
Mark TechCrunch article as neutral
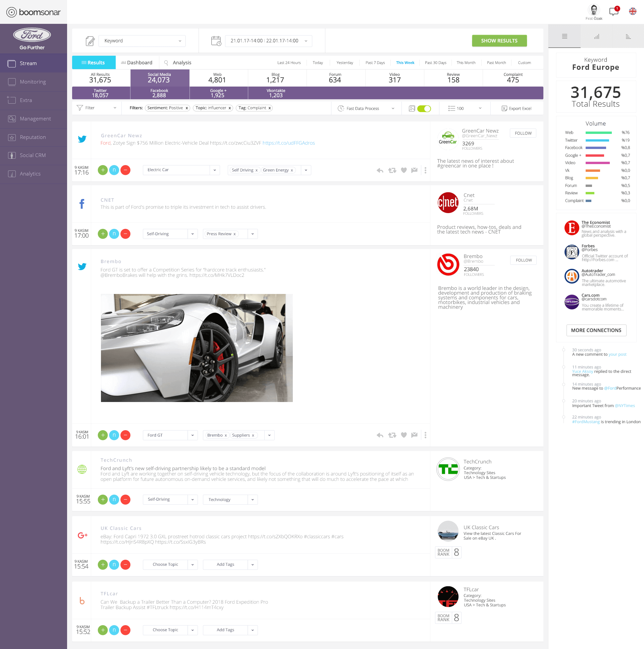(x=114, y=500)
